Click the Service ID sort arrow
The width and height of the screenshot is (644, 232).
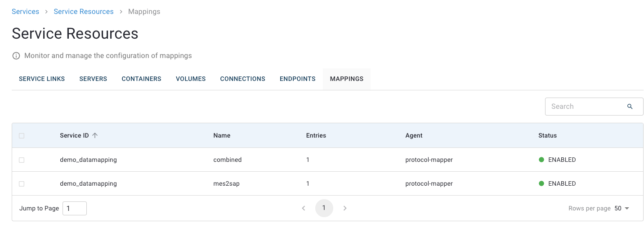pyautogui.click(x=95, y=135)
